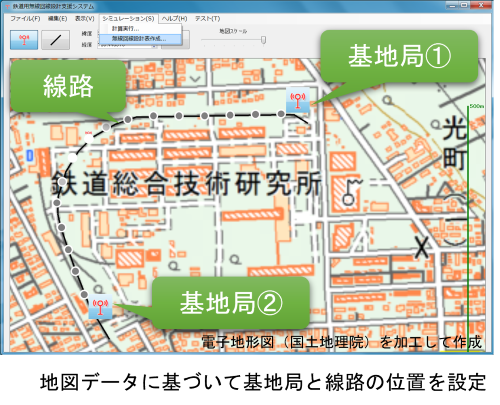Open the テスト(T) menu
Image resolution: width=500 pixels, height=405 pixels.
(207, 19)
